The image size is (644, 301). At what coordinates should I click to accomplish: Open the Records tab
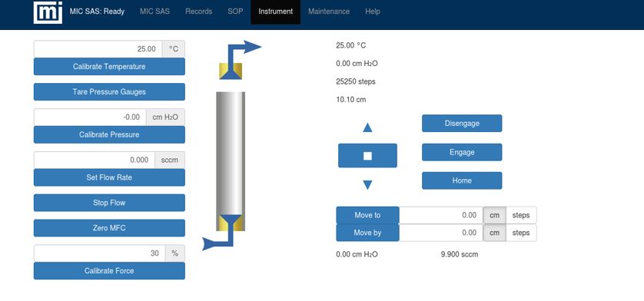[x=199, y=12]
